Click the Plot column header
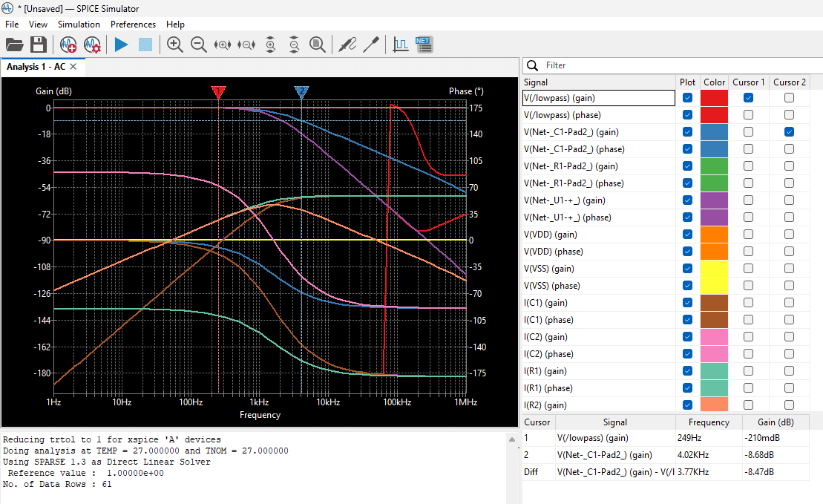Screen dimensions: 823x504 [687, 82]
